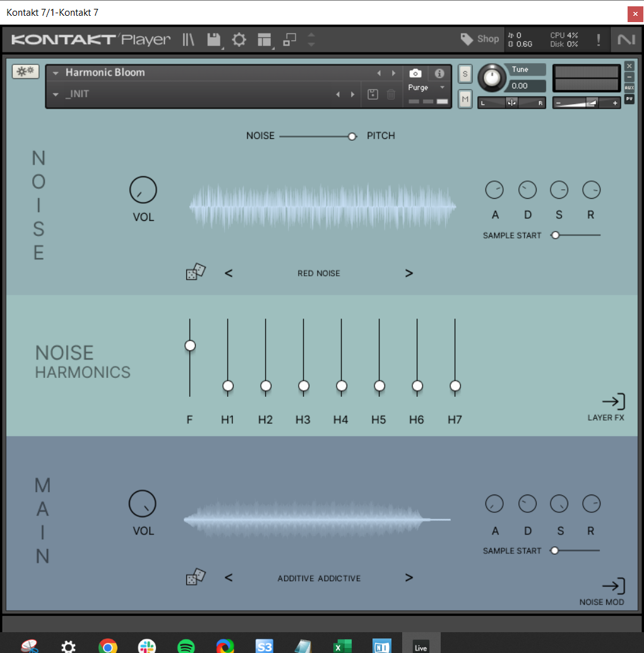644x653 pixels.
Task: Collapse instrument with minus button
Action: (x=629, y=77)
